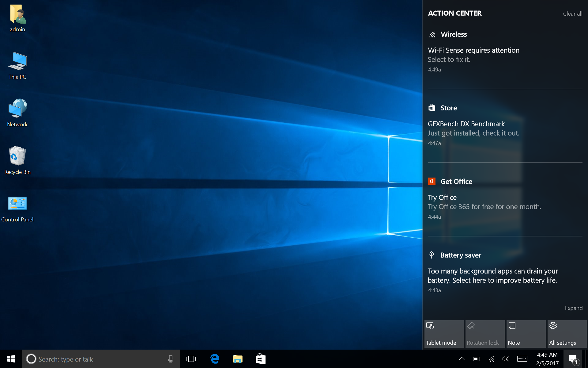Toggle Rotation lock quick action
This screenshot has height=368, width=588.
click(x=485, y=334)
